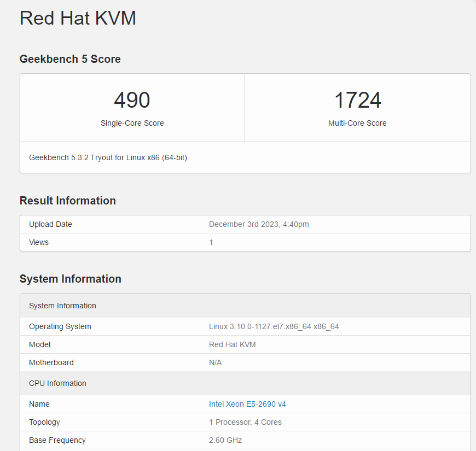Select the Geekbench 5 Score heading
The width and height of the screenshot is (476, 451).
point(70,59)
